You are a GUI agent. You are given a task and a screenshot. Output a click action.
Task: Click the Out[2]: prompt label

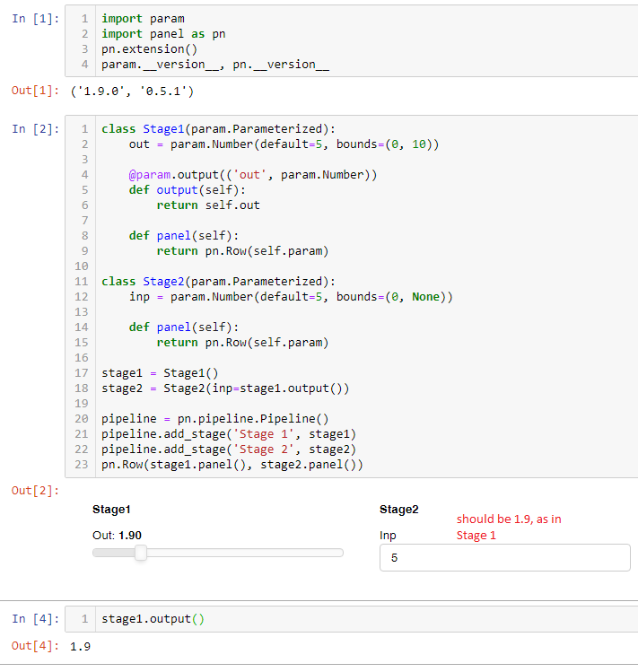click(35, 491)
